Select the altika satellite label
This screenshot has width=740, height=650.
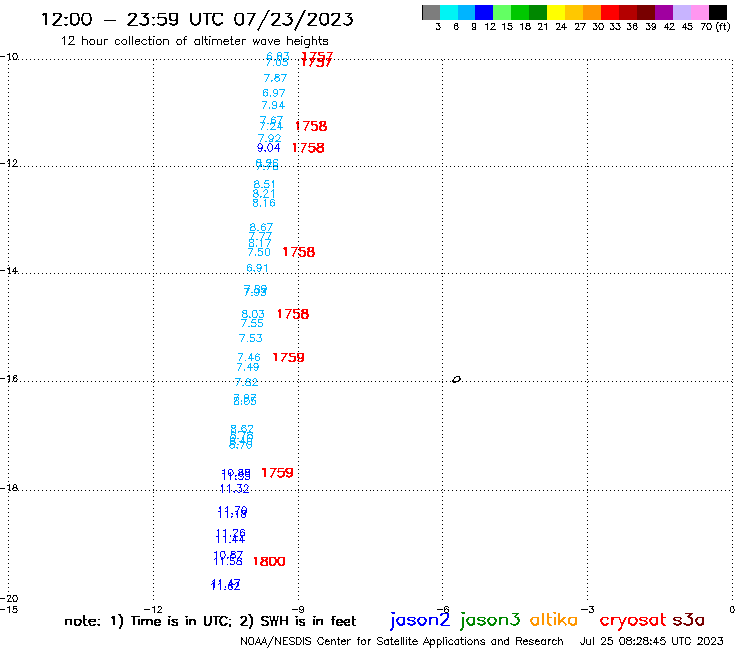tap(554, 619)
